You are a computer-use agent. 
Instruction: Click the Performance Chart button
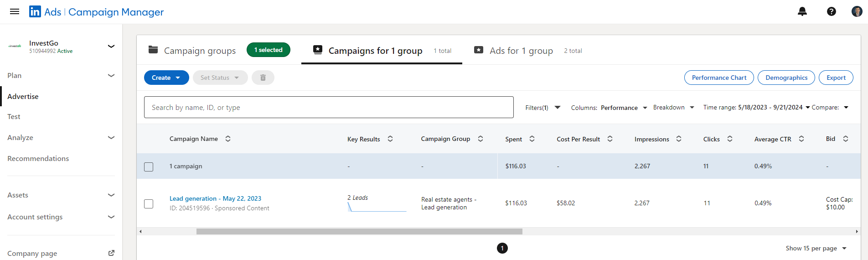click(719, 78)
